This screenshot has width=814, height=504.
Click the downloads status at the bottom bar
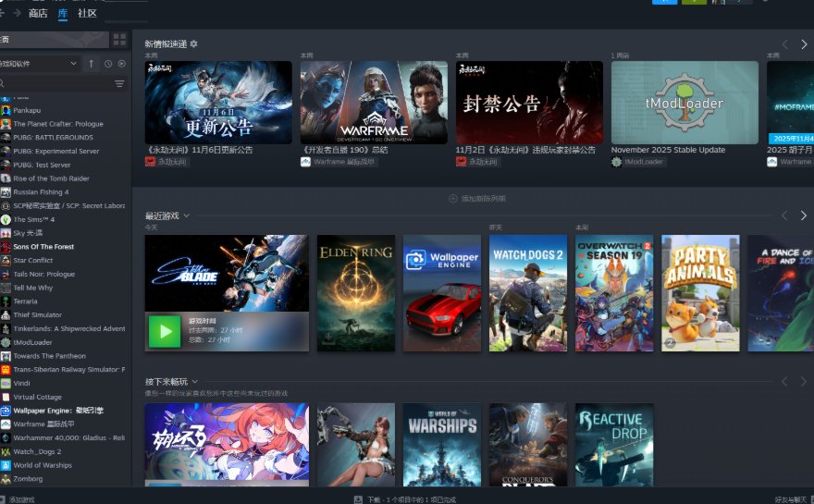(407, 499)
